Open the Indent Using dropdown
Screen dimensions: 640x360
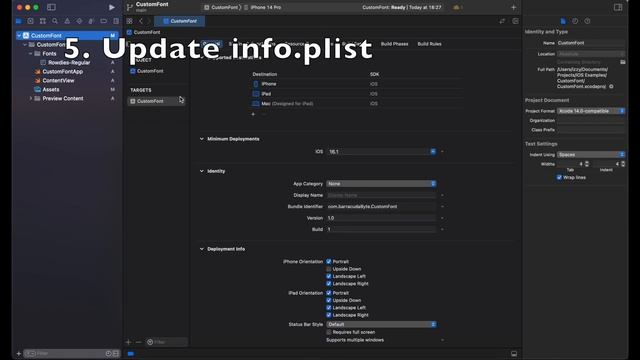tap(591, 155)
